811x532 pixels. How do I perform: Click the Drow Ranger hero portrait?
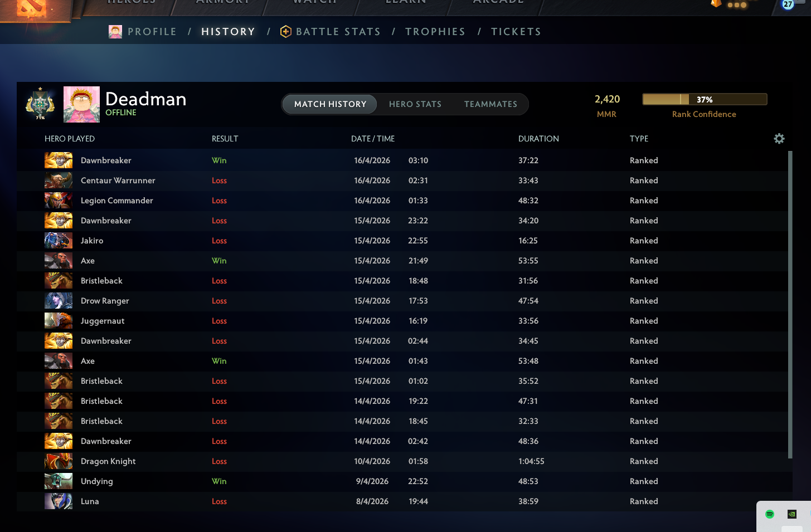pos(59,301)
